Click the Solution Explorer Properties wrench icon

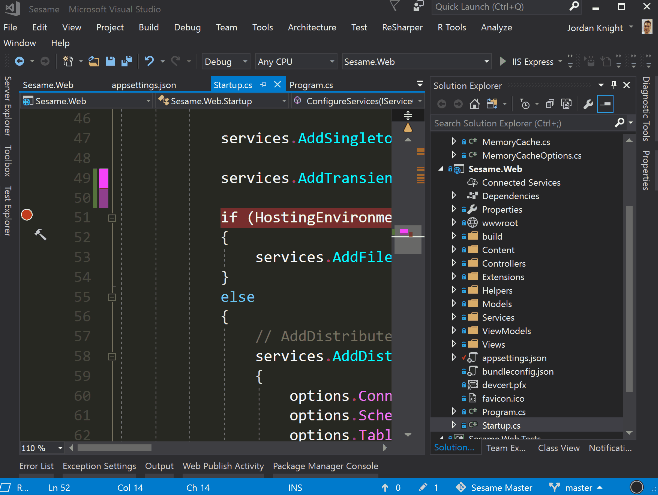coord(588,103)
